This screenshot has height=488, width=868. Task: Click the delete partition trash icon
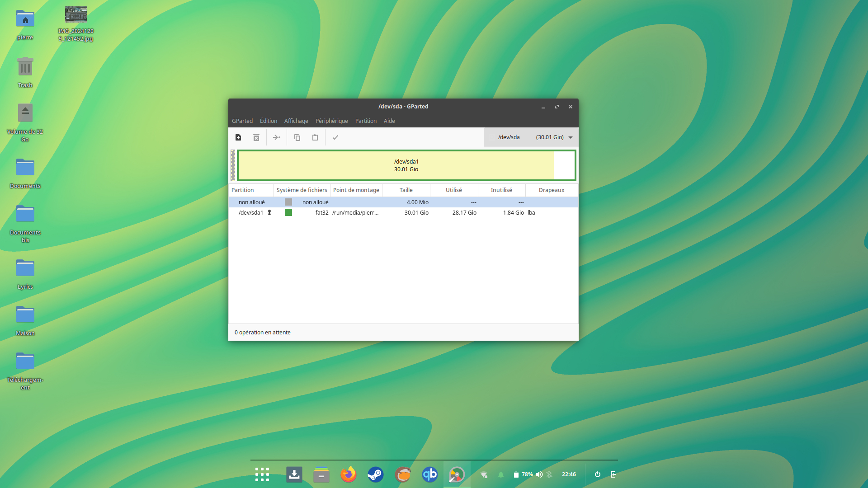(x=256, y=137)
